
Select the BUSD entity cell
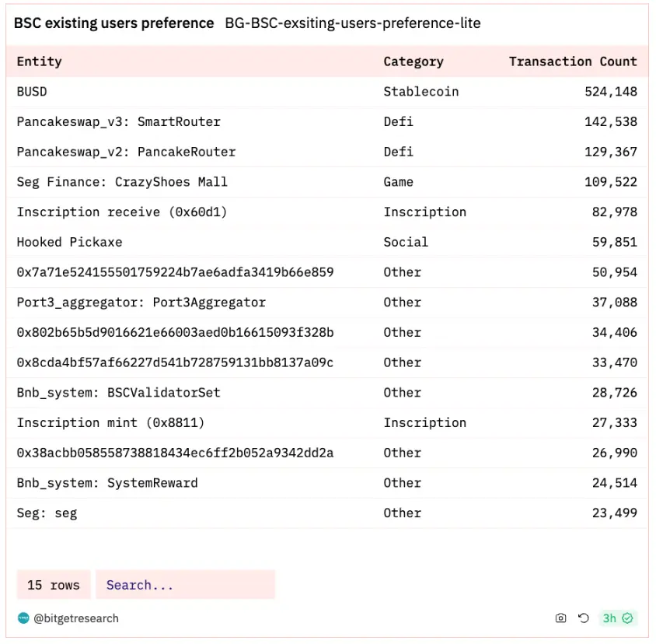click(32, 92)
